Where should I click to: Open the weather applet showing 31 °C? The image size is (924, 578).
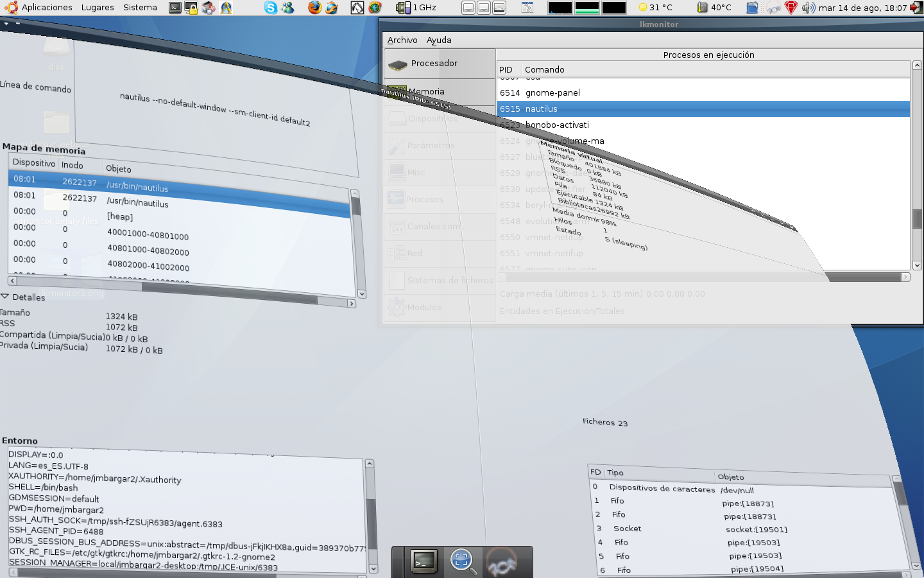(655, 8)
